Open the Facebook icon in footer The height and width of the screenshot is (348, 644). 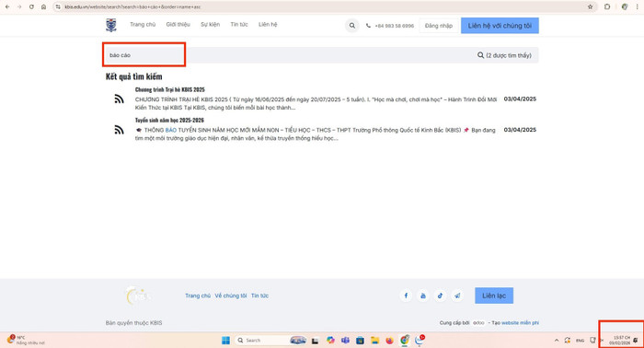tap(406, 296)
